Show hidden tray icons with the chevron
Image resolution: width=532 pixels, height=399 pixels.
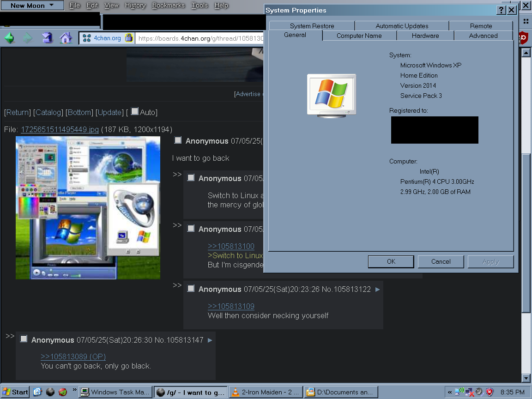coord(450,392)
